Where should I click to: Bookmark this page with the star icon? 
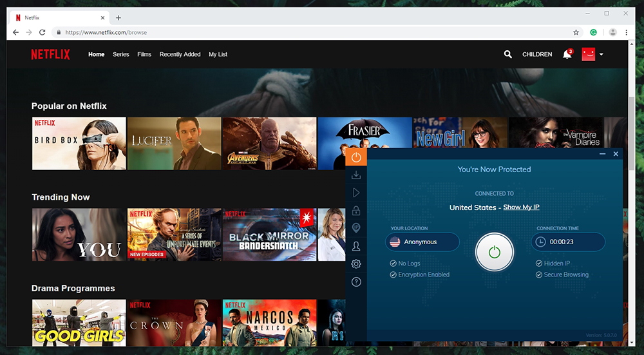(x=576, y=32)
